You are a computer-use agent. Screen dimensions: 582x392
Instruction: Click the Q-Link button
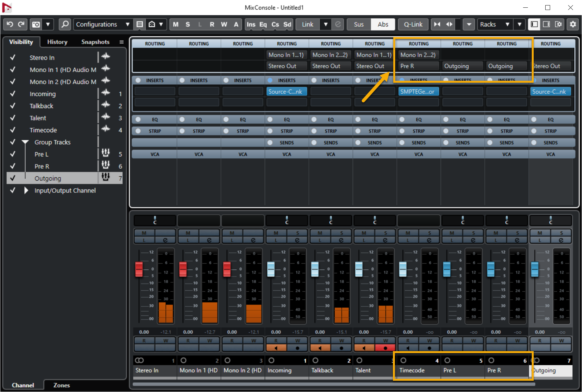coord(413,24)
